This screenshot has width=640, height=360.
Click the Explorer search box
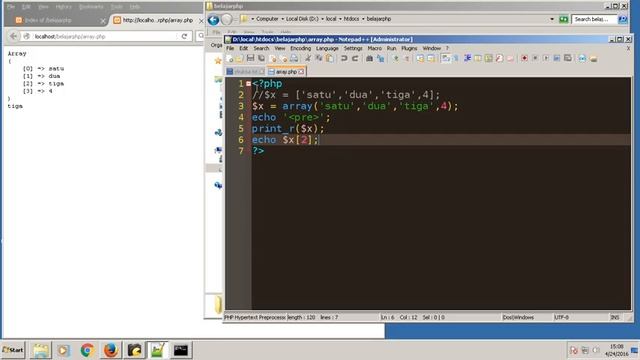[x=594, y=19]
